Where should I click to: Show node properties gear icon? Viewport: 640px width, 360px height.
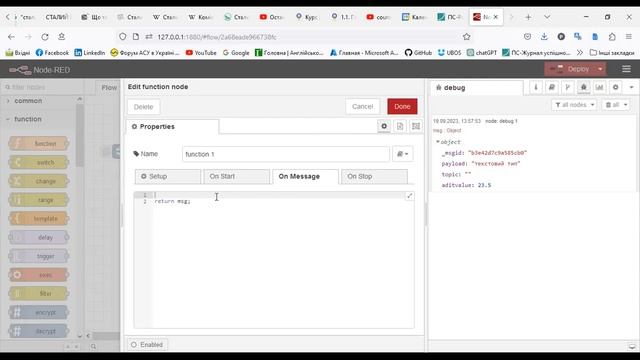click(384, 127)
